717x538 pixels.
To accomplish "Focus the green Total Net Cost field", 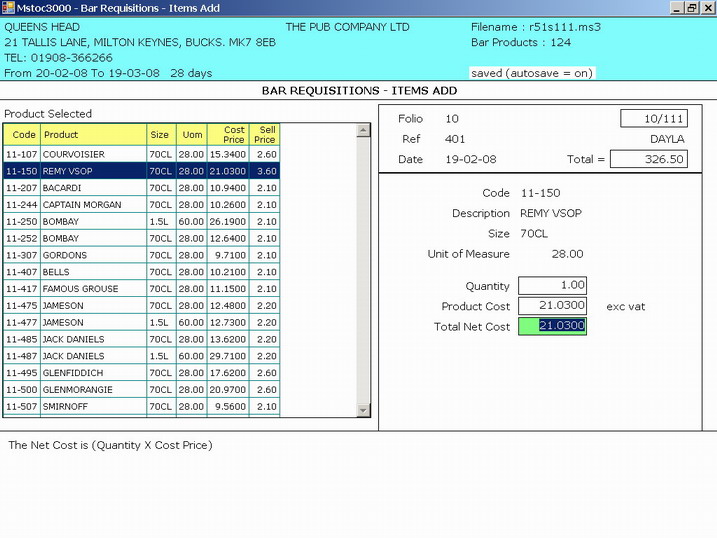I will 552,326.
